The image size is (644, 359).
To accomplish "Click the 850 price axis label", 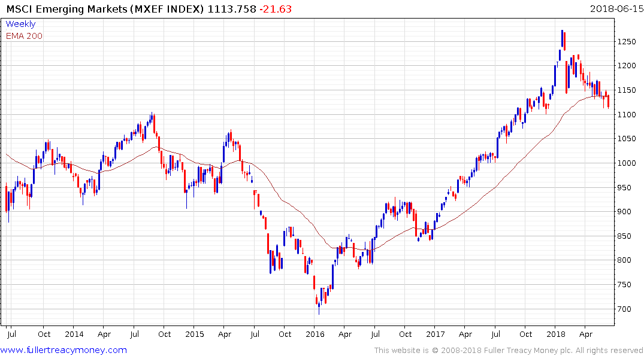I will [x=624, y=236].
